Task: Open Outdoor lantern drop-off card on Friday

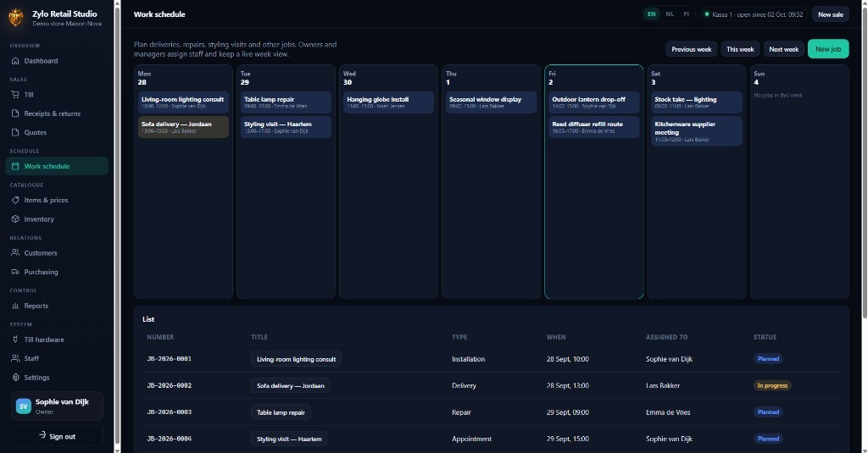Action: tap(594, 102)
